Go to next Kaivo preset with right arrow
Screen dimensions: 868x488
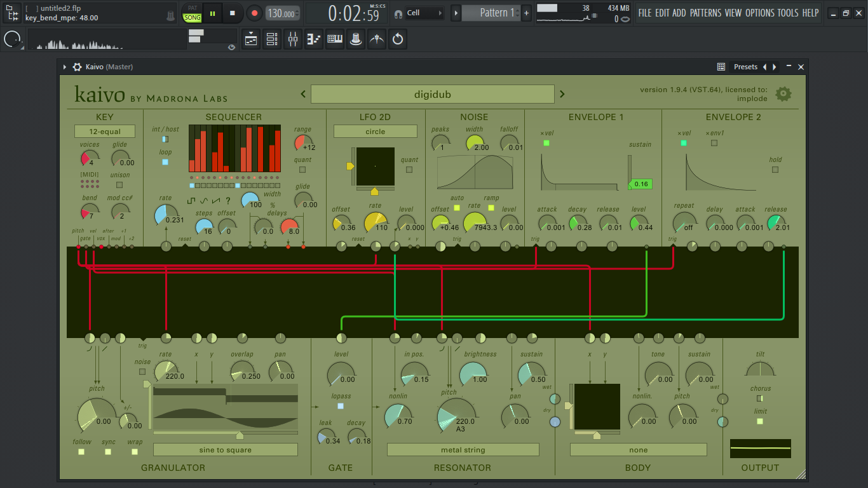(x=562, y=94)
